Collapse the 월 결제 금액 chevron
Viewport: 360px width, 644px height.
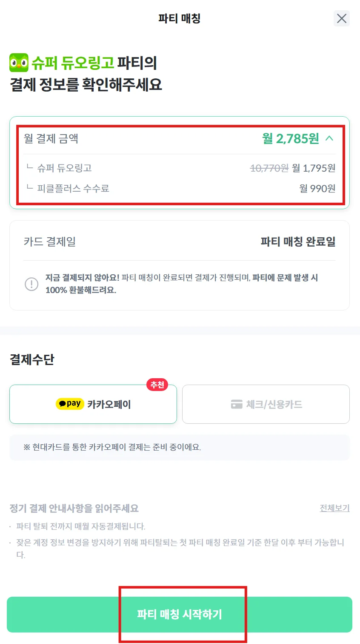[x=329, y=138]
